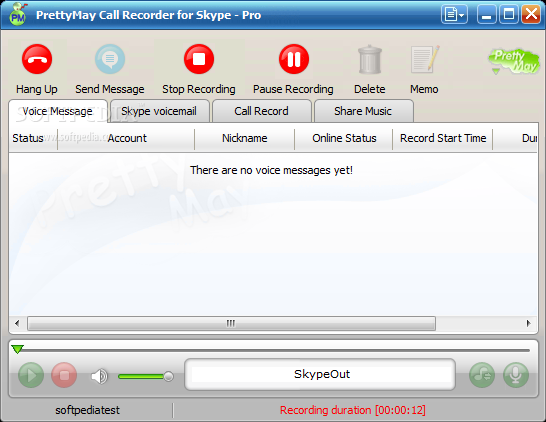Screen dimensions: 546x422
Task: Click the Recording duration status text
Action: [x=352, y=410]
